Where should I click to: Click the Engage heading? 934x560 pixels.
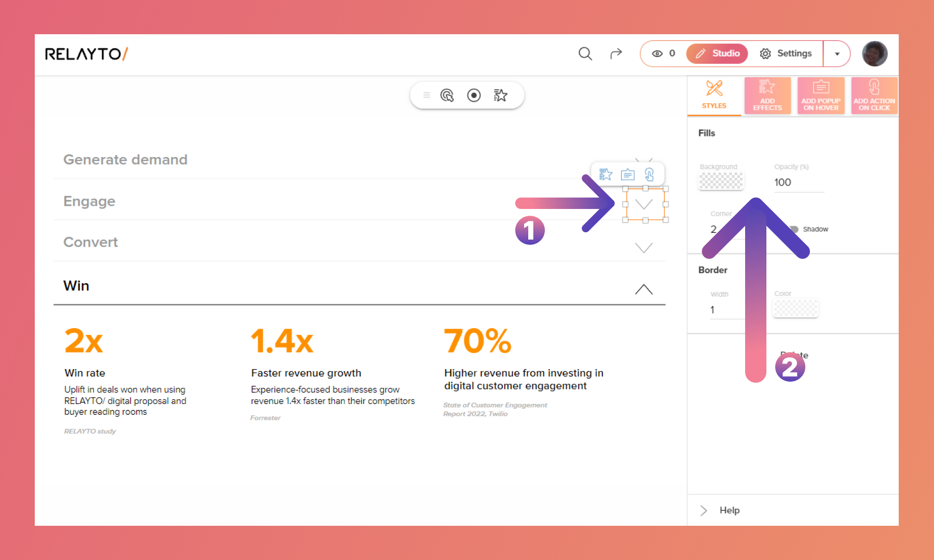coord(89,201)
